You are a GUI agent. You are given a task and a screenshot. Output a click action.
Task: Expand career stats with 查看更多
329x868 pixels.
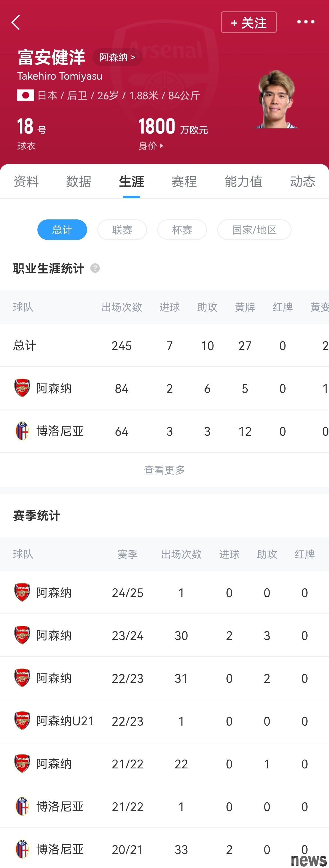coord(164,470)
